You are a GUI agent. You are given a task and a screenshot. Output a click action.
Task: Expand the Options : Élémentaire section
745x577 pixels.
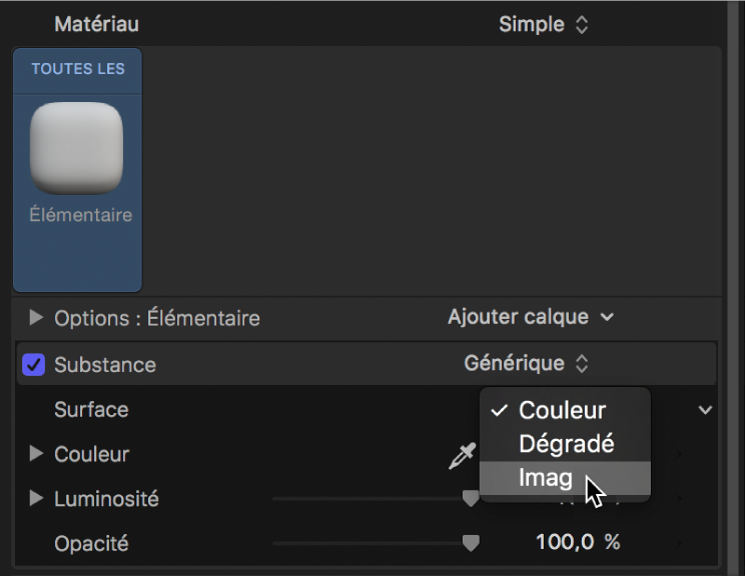pos(37,318)
